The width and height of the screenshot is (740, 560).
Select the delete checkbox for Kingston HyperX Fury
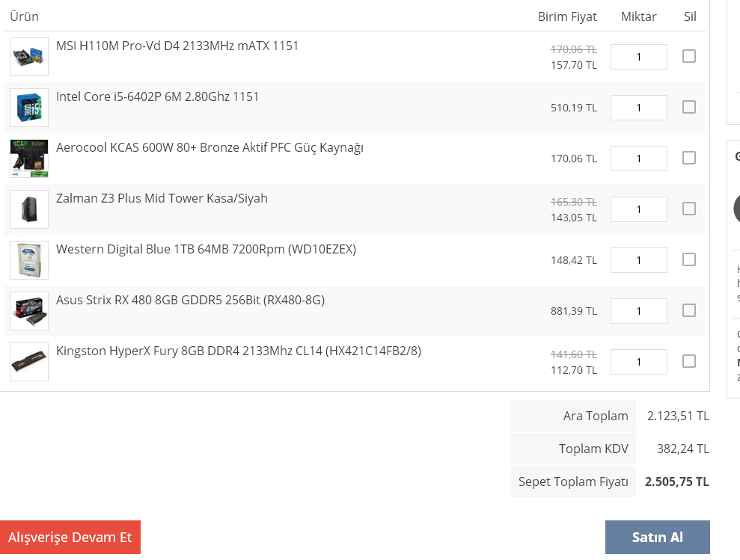689,361
